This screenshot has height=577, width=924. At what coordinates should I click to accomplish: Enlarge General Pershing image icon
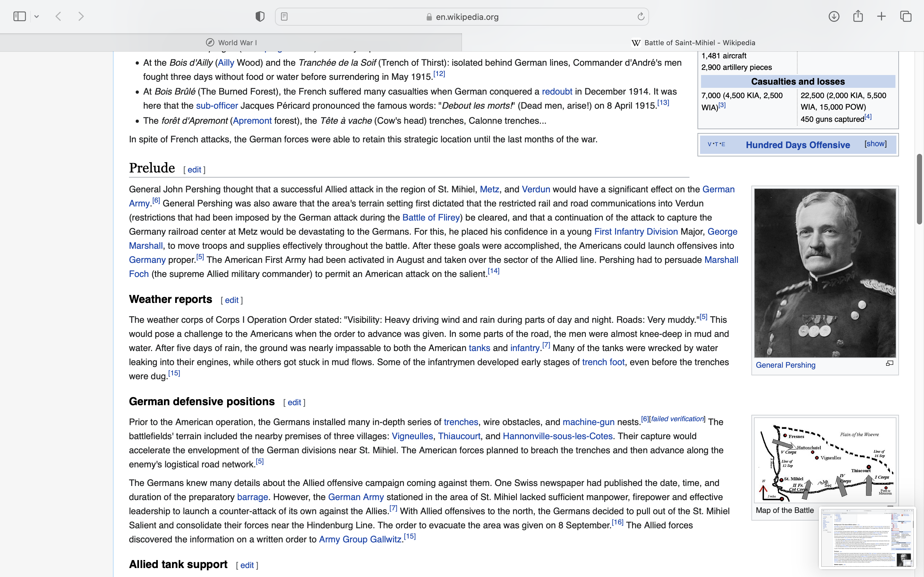click(x=889, y=363)
